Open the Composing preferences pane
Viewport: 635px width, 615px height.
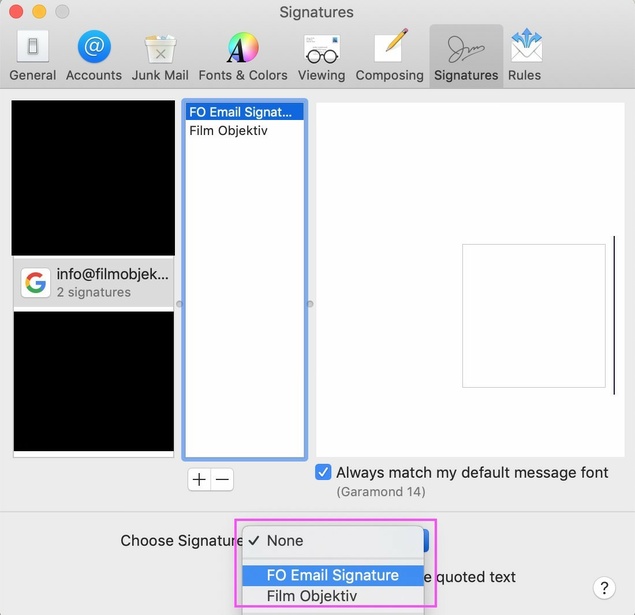389,56
